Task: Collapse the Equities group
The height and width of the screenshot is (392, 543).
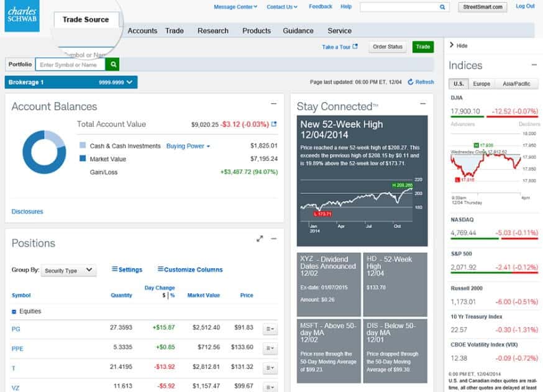Action: [x=14, y=312]
